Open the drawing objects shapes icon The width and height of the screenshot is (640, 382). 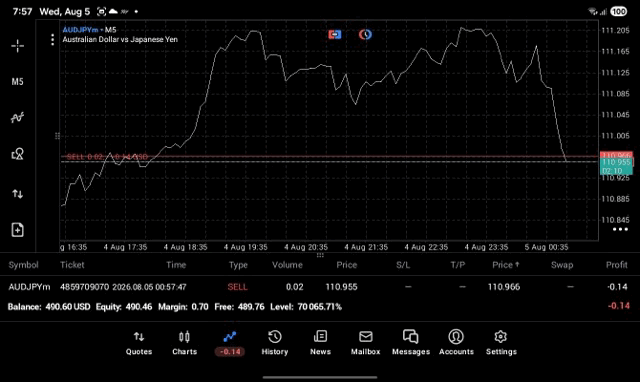click(x=18, y=154)
